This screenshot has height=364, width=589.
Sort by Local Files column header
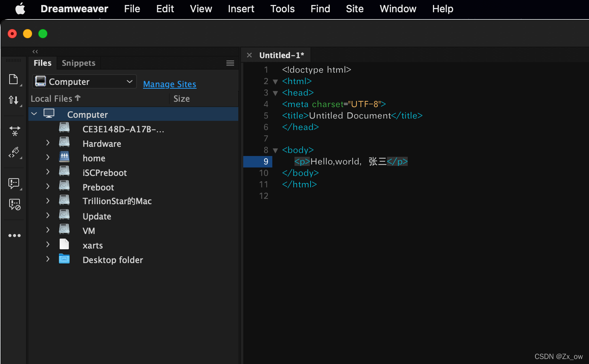(55, 98)
